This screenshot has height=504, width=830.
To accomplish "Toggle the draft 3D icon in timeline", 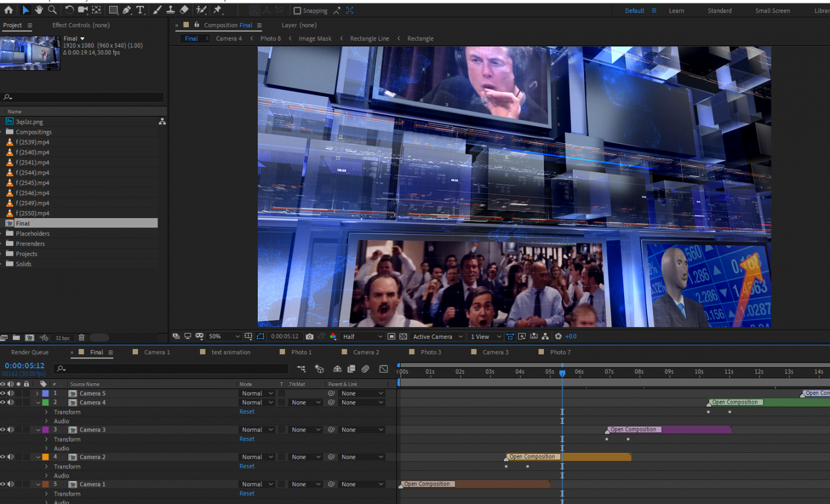I will [x=319, y=369].
